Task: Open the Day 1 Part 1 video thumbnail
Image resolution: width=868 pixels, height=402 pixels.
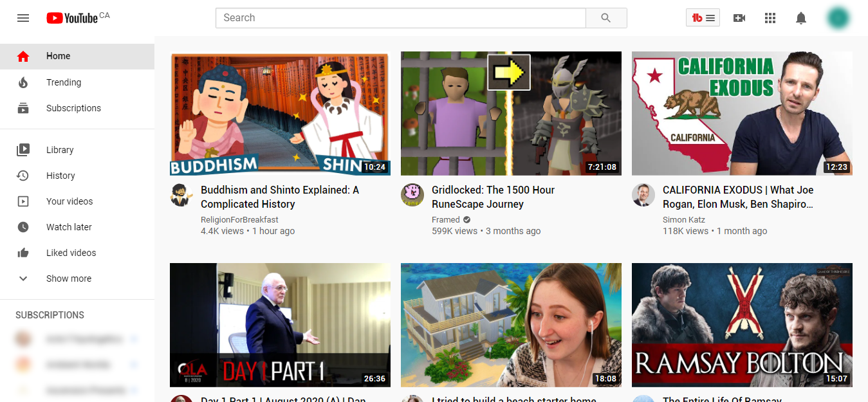Action: pyautogui.click(x=280, y=325)
